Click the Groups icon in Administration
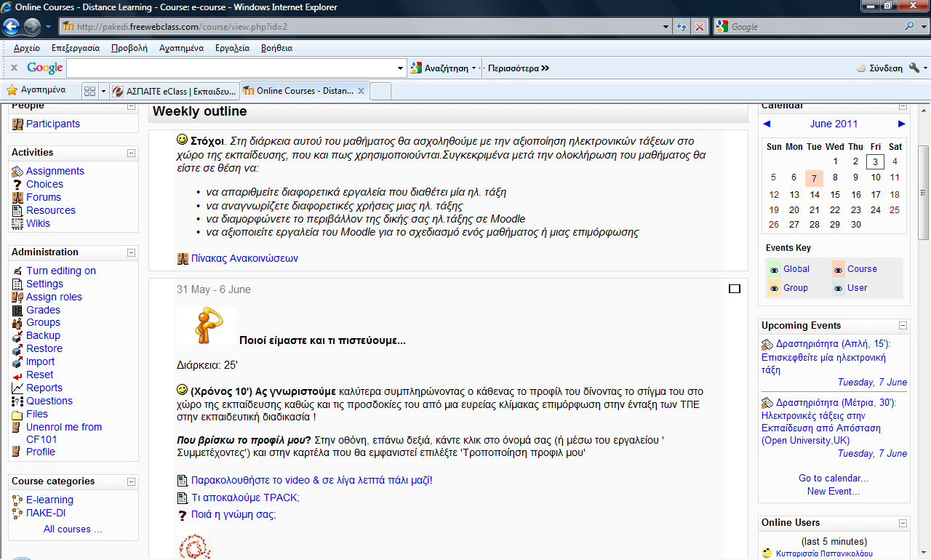This screenshot has width=931, height=560. point(17,322)
